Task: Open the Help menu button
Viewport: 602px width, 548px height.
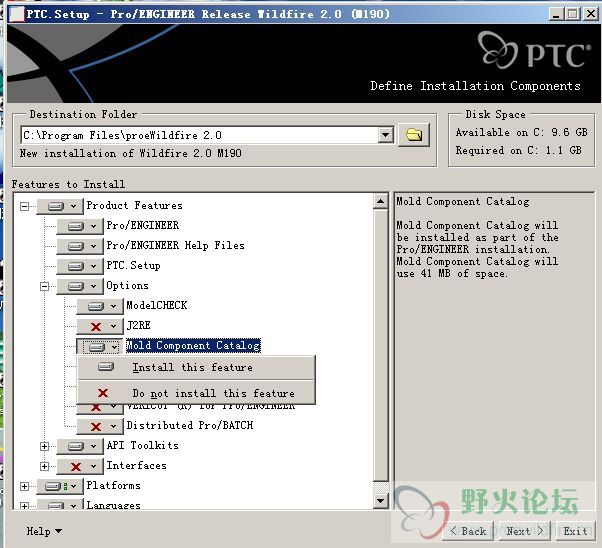Action: click(x=44, y=531)
